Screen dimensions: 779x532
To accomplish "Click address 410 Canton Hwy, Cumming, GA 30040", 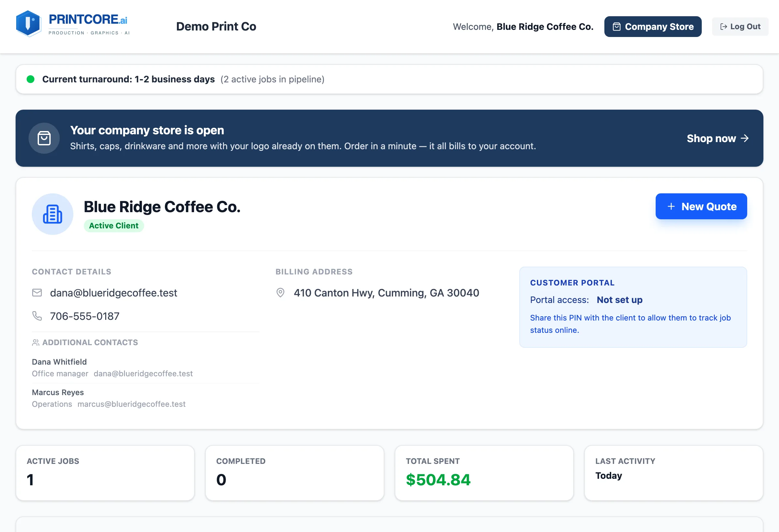I will (387, 293).
